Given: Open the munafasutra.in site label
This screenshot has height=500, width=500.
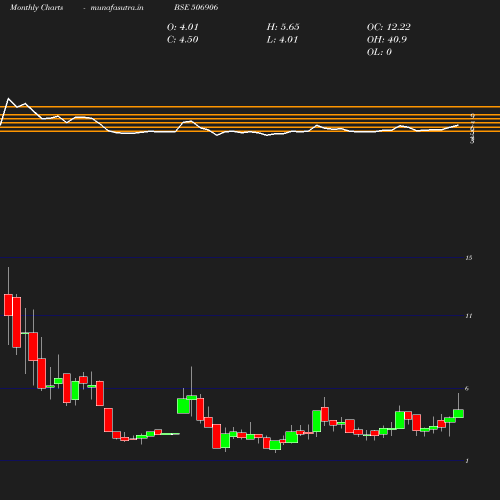Looking at the screenshot, I should tap(117, 8).
